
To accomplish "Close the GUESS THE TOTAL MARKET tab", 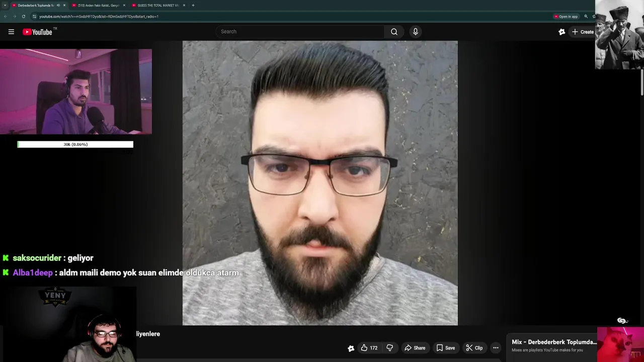I will pyautogui.click(x=184, y=5).
